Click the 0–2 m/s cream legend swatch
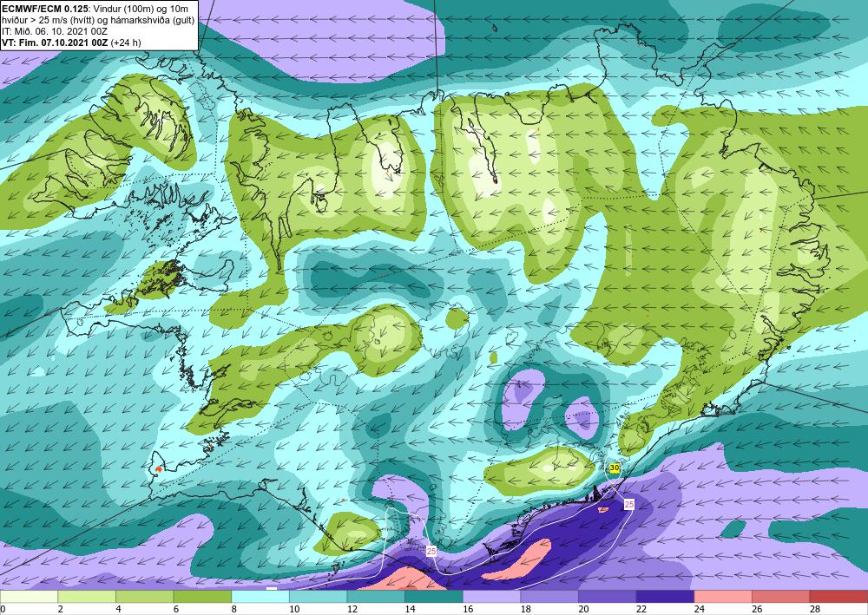868x615 pixels. pyautogui.click(x=29, y=597)
